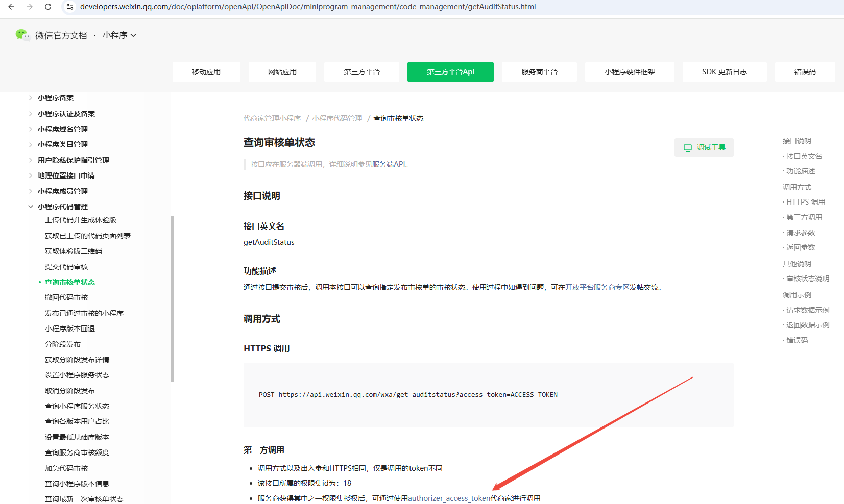Screen dimensions: 844x504
Task: Jump to 第三方调用 in outline
Action: click(x=804, y=217)
